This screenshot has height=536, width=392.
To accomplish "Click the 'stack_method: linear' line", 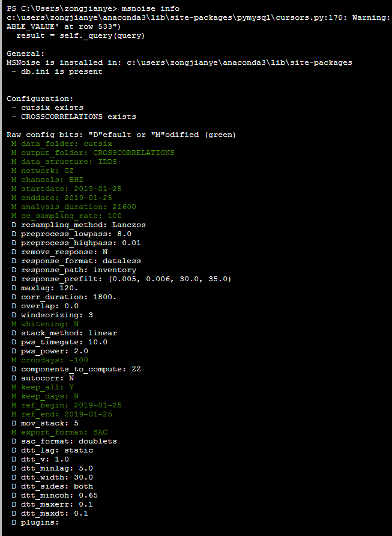I will pyautogui.click(x=68, y=333).
